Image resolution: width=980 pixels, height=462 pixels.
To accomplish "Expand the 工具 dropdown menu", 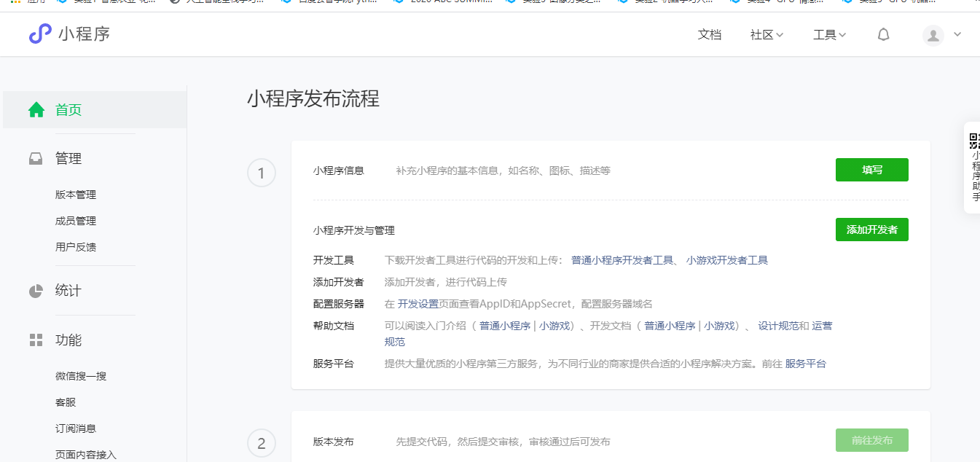I will 829,35.
